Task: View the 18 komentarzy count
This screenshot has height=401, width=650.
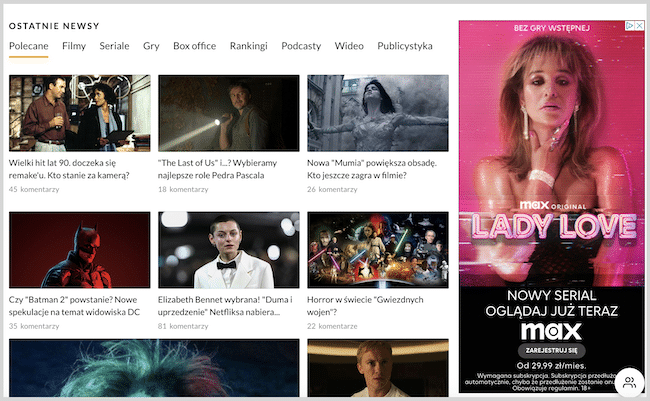Action: [183, 190]
